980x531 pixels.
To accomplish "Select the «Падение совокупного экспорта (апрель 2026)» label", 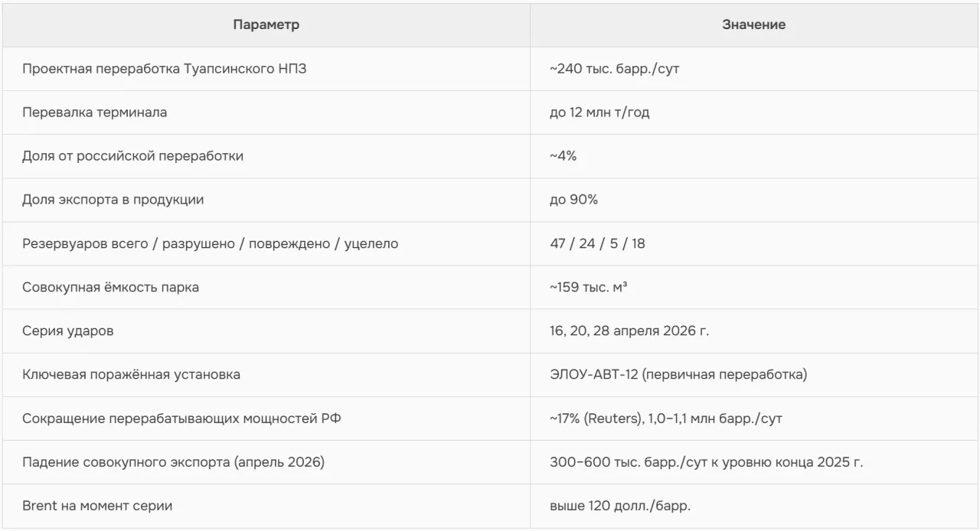I will [x=172, y=462].
